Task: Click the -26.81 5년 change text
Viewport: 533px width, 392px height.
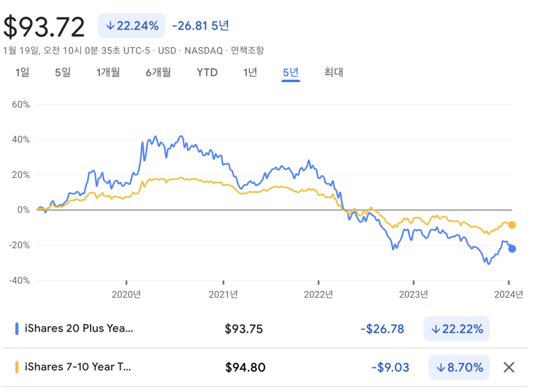Action: 200,26
